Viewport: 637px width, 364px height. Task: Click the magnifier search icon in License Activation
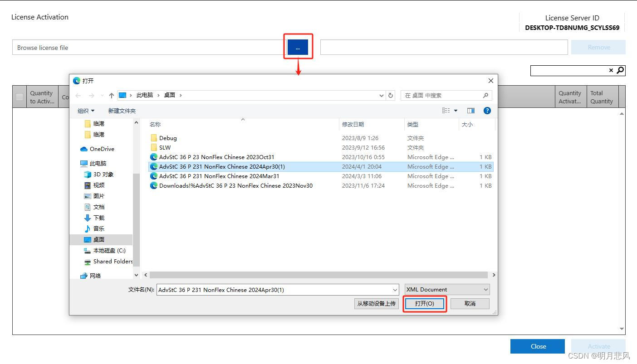(621, 70)
